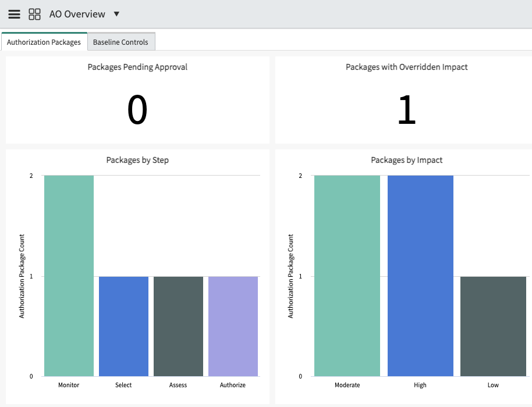Open the hamburger navigation menu
The height and width of the screenshot is (407, 532).
point(14,14)
